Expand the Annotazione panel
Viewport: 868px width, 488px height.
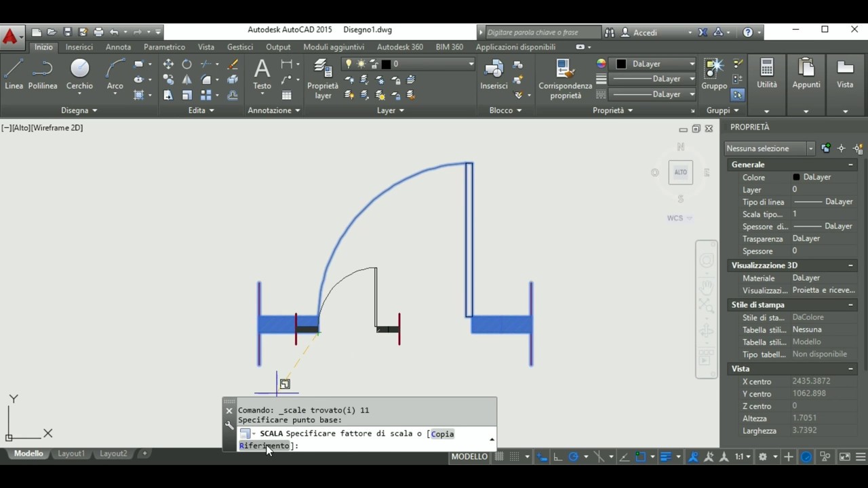tap(274, 110)
